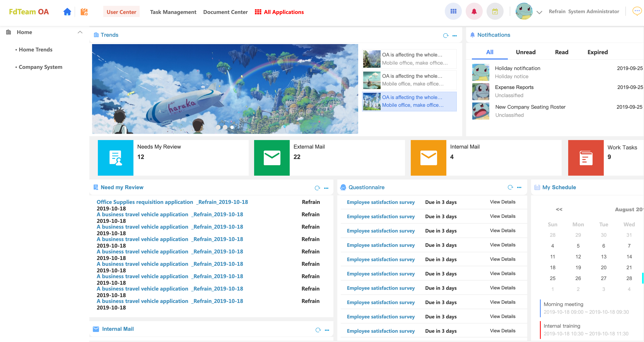Refresh the Need my Review panel
Image resolution: width=644 pixels, height=342 pixels.
317,188
